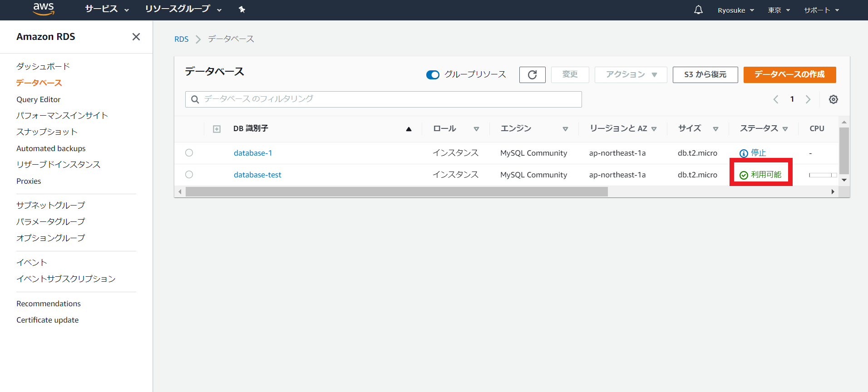Open イベントサブスクリプション page
868x392 pixels.
[x=66, y=279]
